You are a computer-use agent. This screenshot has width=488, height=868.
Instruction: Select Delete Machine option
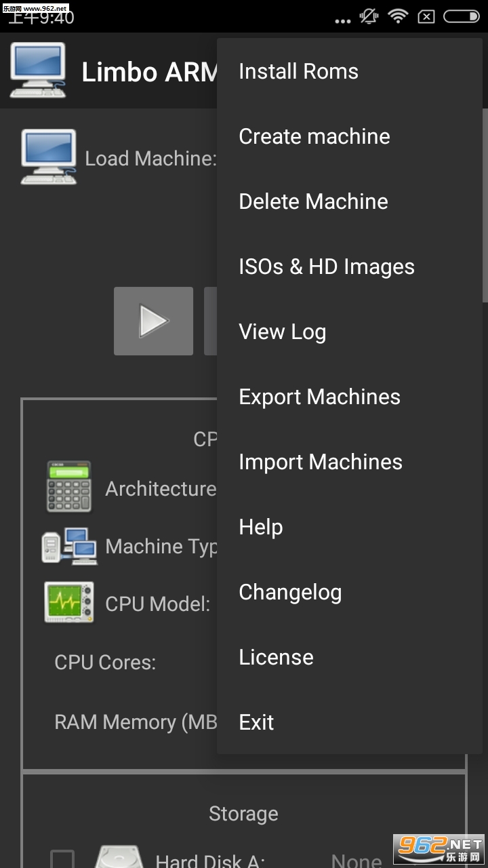(x=313, y=201)
